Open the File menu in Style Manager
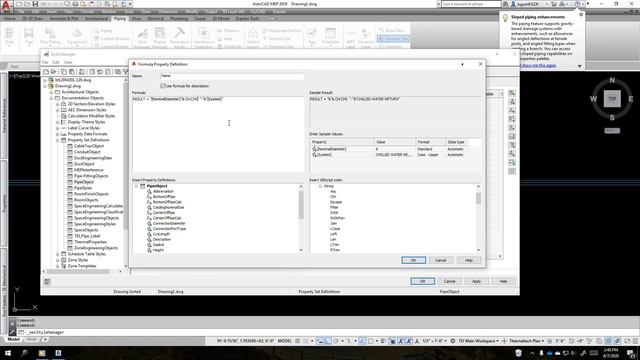The image size is (640, 360). (45, 62)
